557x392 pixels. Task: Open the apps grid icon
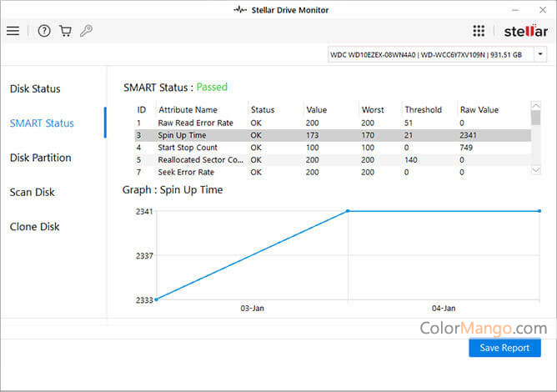point(479,31)
